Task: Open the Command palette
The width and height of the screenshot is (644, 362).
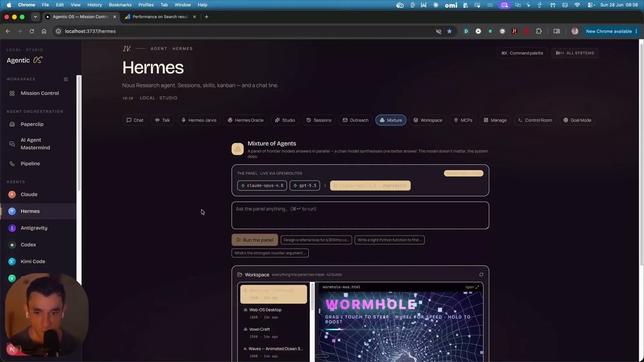Action: [x=522, y=53]
